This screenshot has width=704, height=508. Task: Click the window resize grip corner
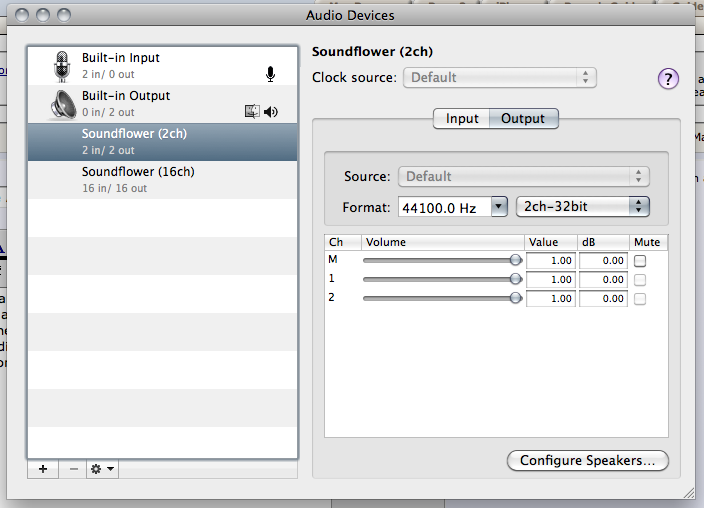click(x=689, y=493)
